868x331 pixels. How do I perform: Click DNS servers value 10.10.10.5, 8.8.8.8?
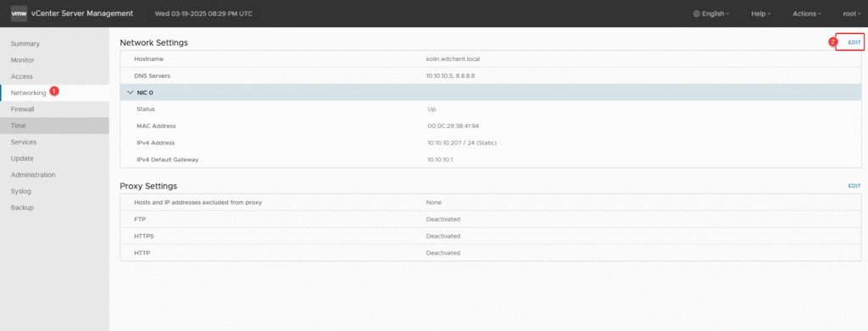point(451,76)
